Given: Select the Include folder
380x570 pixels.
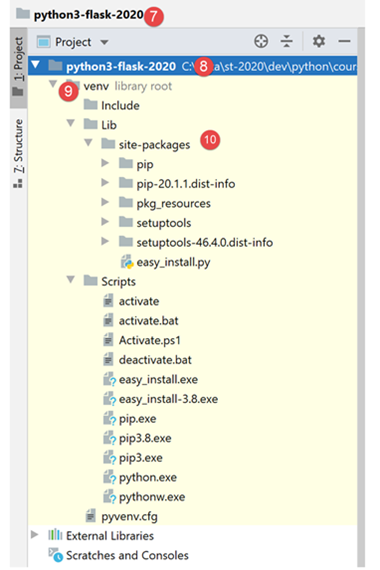Looking at the screenshot, I should (120, 105).
